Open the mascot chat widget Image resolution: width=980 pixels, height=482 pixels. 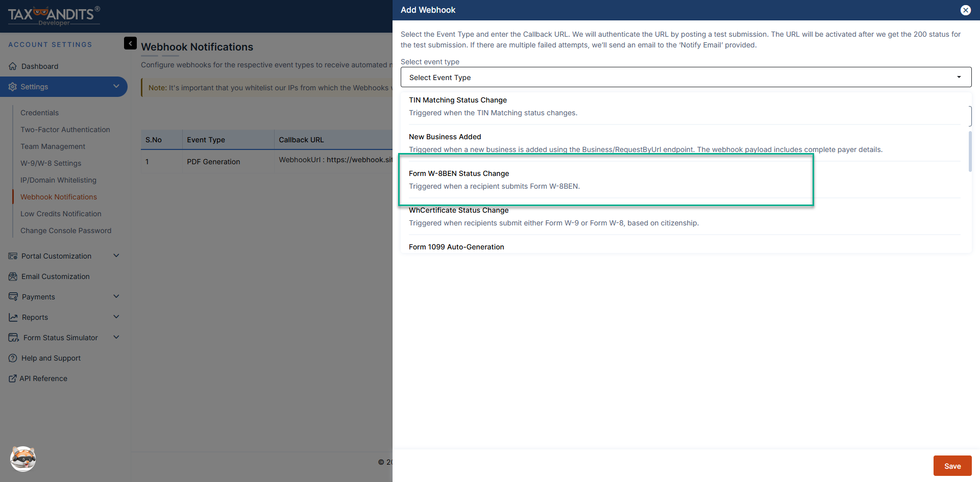pyautogui.click(x=22, y=459)
